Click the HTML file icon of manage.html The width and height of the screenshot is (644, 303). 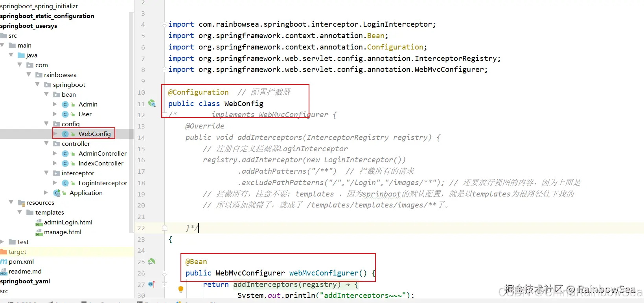click(39, 232)
